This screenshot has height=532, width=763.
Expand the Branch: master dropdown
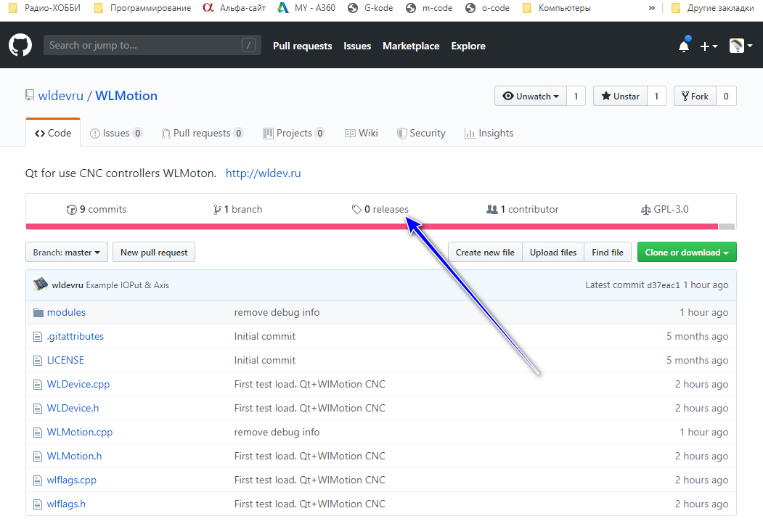[67, 252]
